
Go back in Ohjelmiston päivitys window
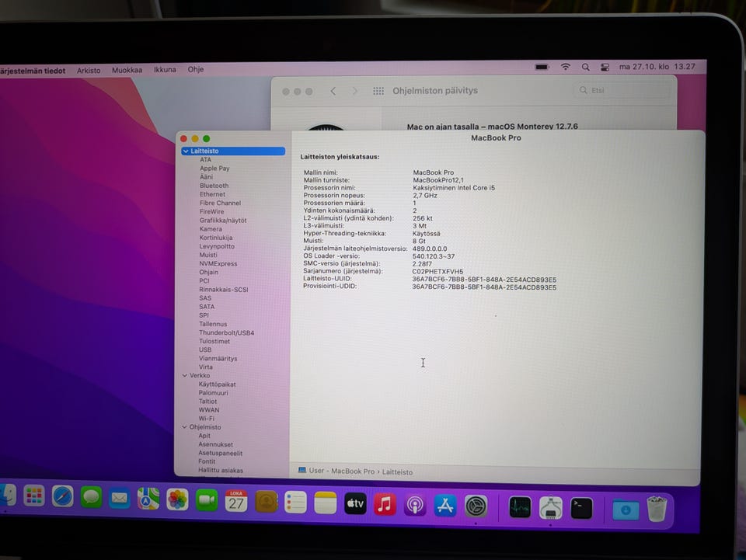click(333, 91)
